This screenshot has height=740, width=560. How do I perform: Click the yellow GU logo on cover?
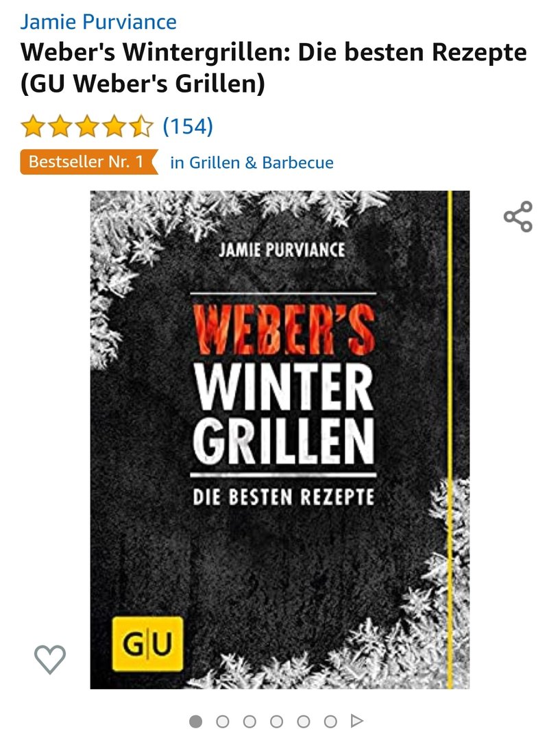pos(148,643)
